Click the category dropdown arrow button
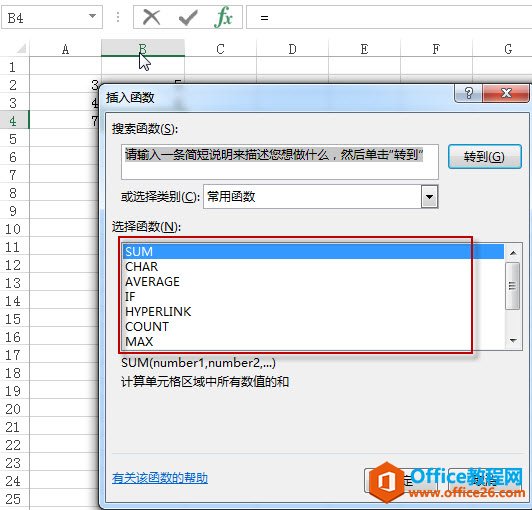The width and height of the screenshot is (532, 510). click(x=429, y=196)
